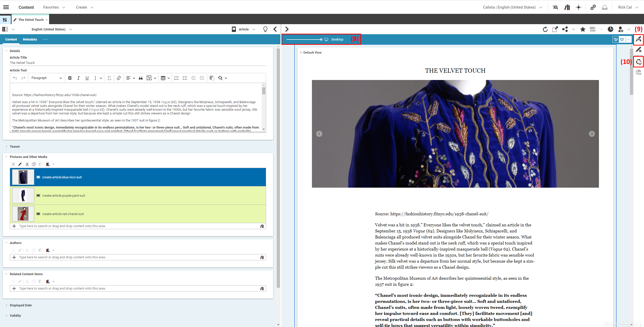
Task: Open the article preview in a new window
Action: 555,29
